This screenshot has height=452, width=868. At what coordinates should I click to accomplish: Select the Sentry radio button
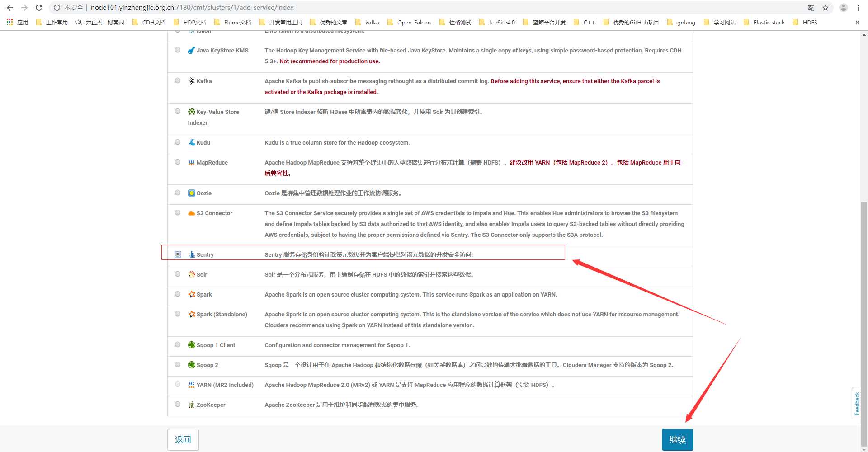point(178,254)
